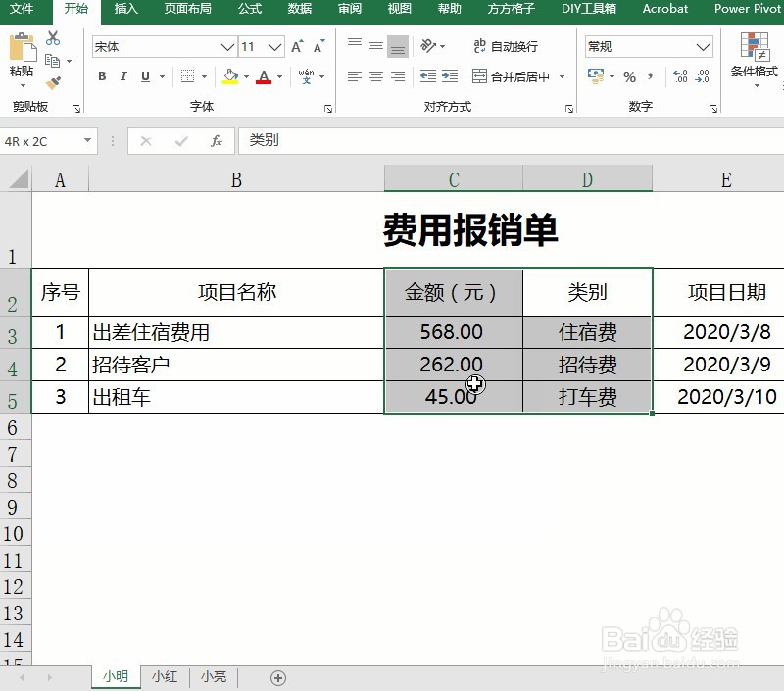
Task: Open the Power Pivot tab
Action: tap(747, 11)
